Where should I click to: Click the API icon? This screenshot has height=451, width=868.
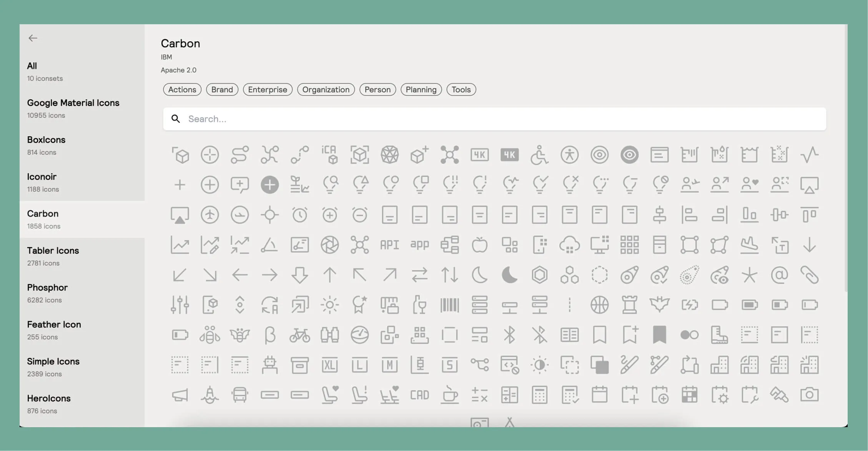coord(390,244)
